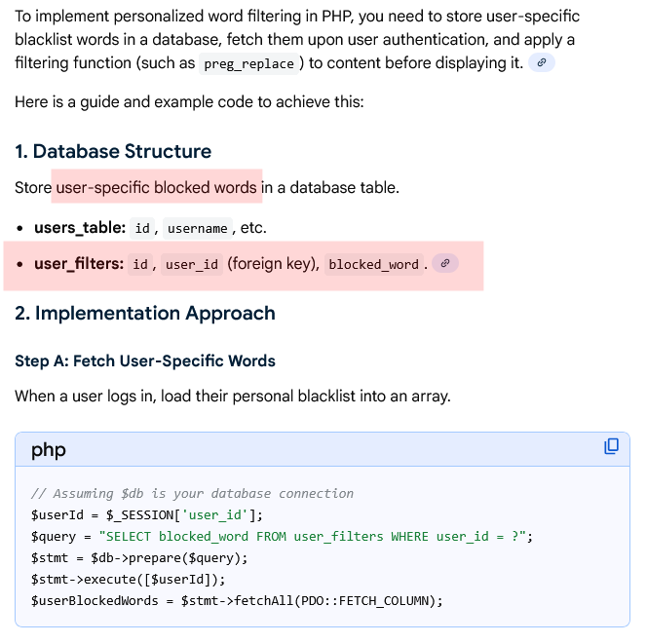Image resolution: width=647 pixels, height=644 pixels.
Task: Click the source link icon after the intro paragraph
Action: (x=542, y=62)
